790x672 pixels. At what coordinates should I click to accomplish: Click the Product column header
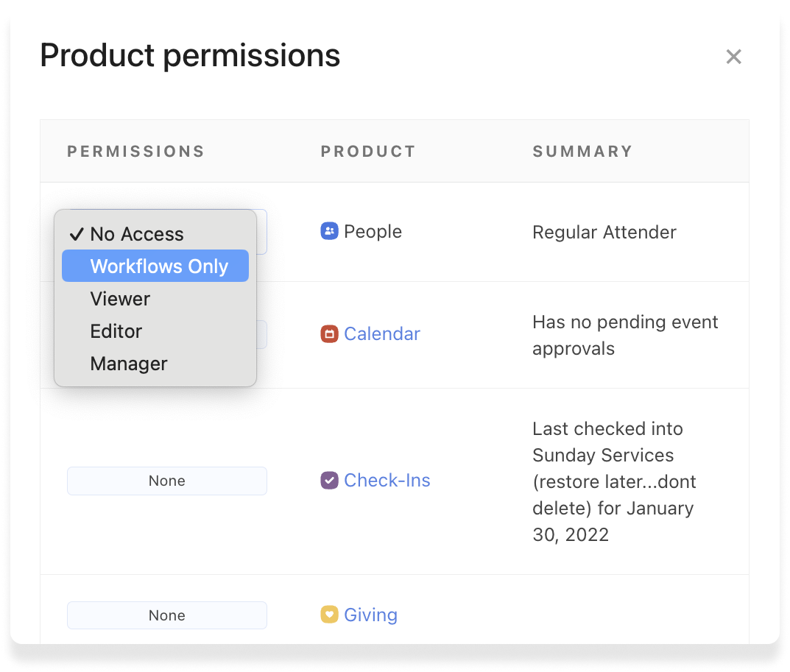[368, 152]
